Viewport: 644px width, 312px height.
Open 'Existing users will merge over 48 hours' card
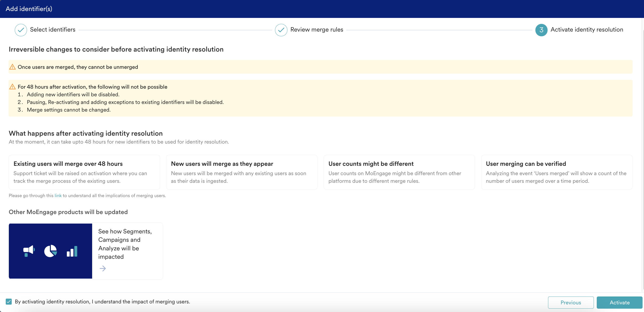(x=84, y=172)
